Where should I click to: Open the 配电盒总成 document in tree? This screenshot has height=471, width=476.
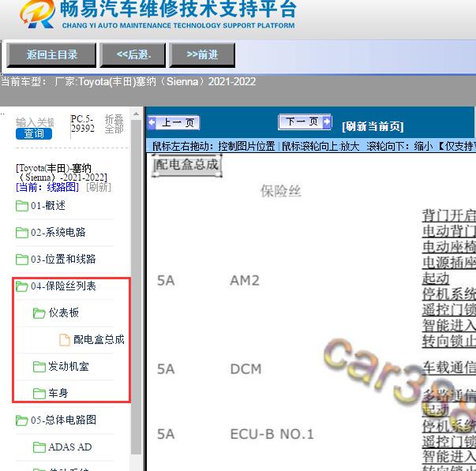pyautogui.click(x=99, y=339)
